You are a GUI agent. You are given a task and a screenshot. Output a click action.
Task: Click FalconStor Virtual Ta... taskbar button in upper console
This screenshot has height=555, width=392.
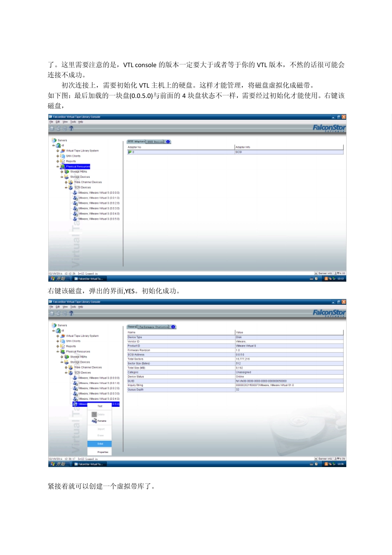point(90,279)
